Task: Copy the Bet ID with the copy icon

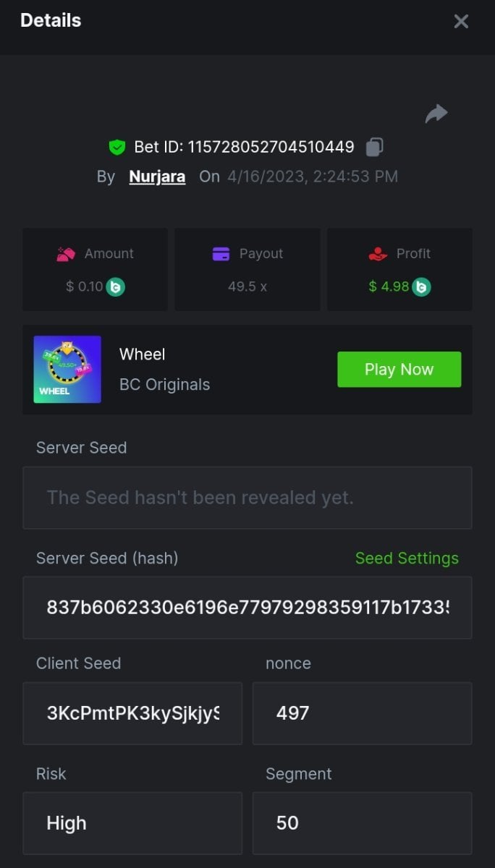Action: point(374,147)
